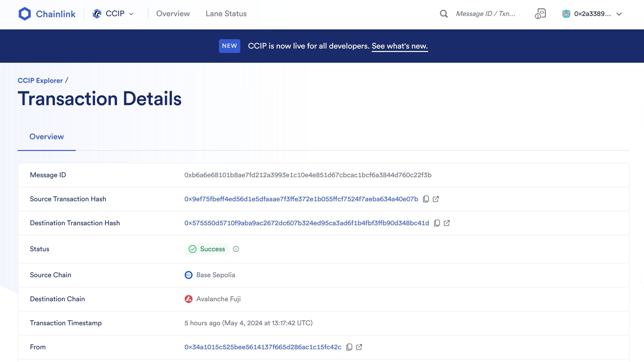Image resolution: width=644 pixels, height=362 pixels.
Task: Click the Success status badge
Action: (207, 249)
